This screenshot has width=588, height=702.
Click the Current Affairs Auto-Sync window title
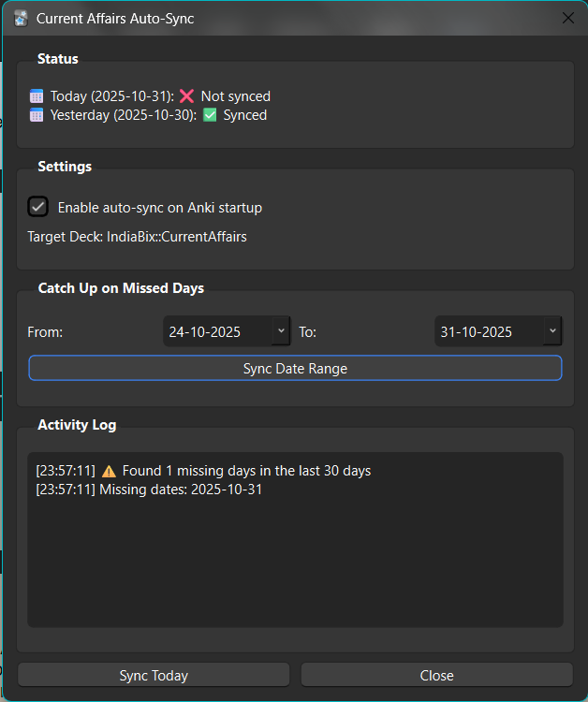coord(115,18)
